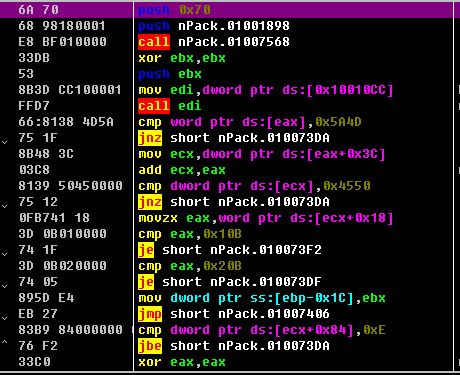Select hex bytes '6A 70'
The image size is (460, 375).
(39, 10)
